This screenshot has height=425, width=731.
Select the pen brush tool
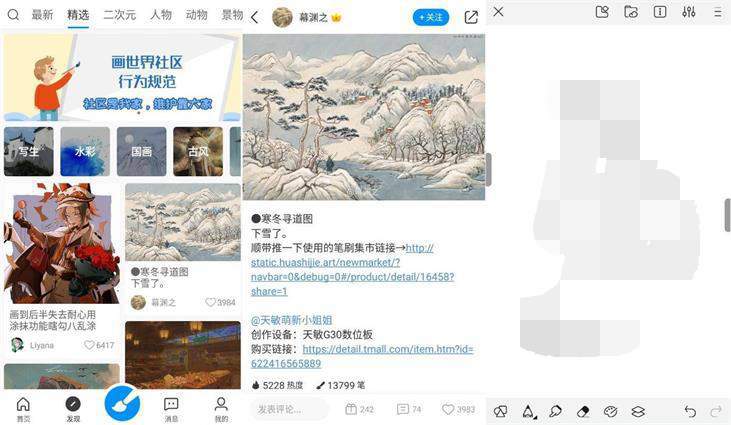(x=528, y=411)
